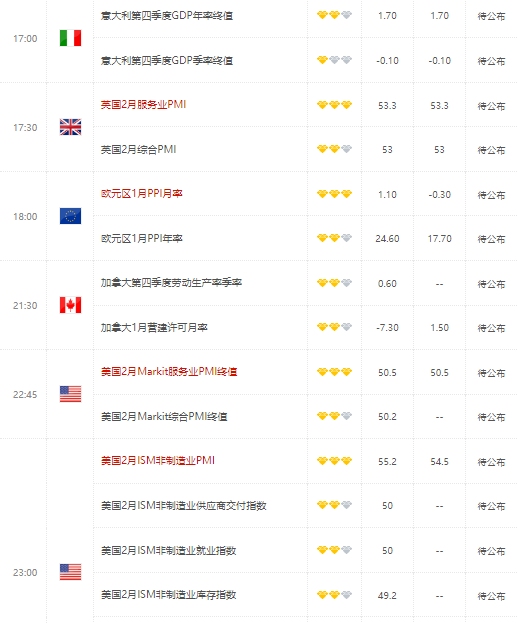
Task: Click the US flag beside 22:45
Action: coord(70,394)
